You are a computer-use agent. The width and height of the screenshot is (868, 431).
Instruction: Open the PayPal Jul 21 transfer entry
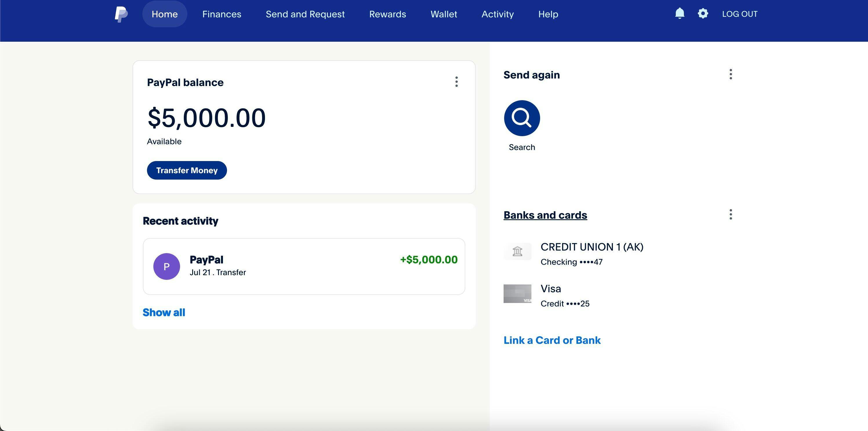(x=304, y=266)
